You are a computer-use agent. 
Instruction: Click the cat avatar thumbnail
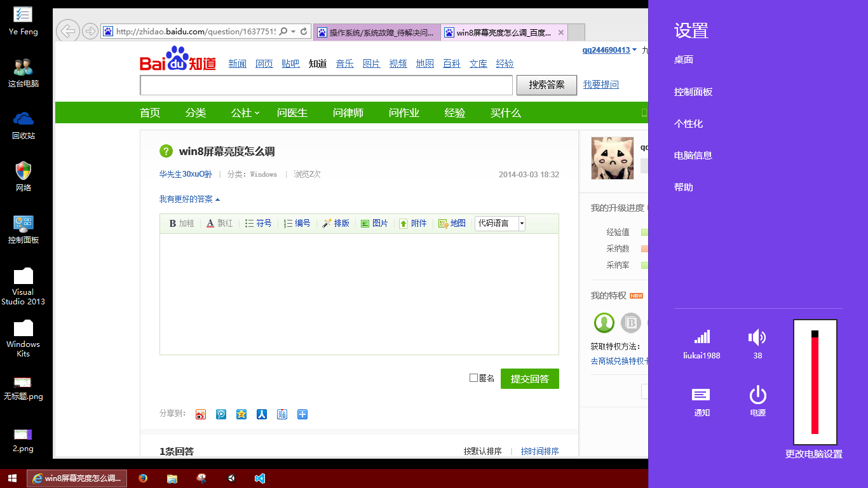(x=613, y=158)
